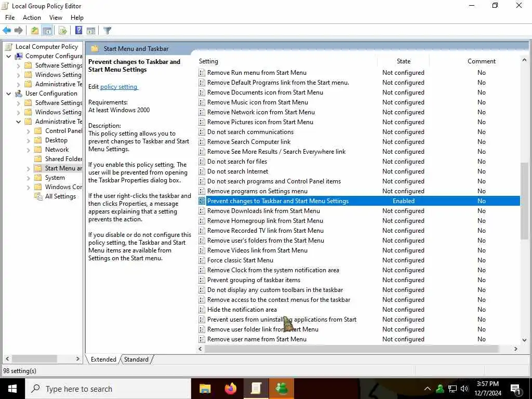Click the green people taskbar app icon
This screenshot has width=532, height=399.
click(x=282, y=389)
